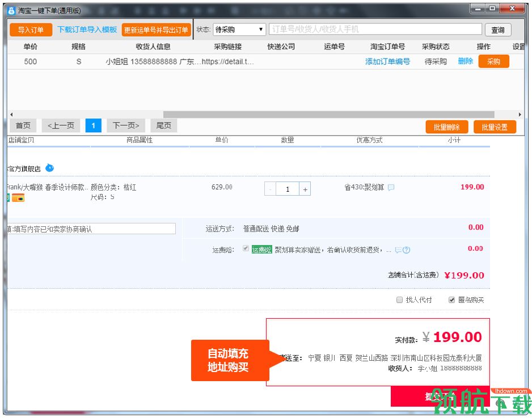Increase quantity with plus button
This screenshot has height=418, width=532.
click(x=305, y=189)
